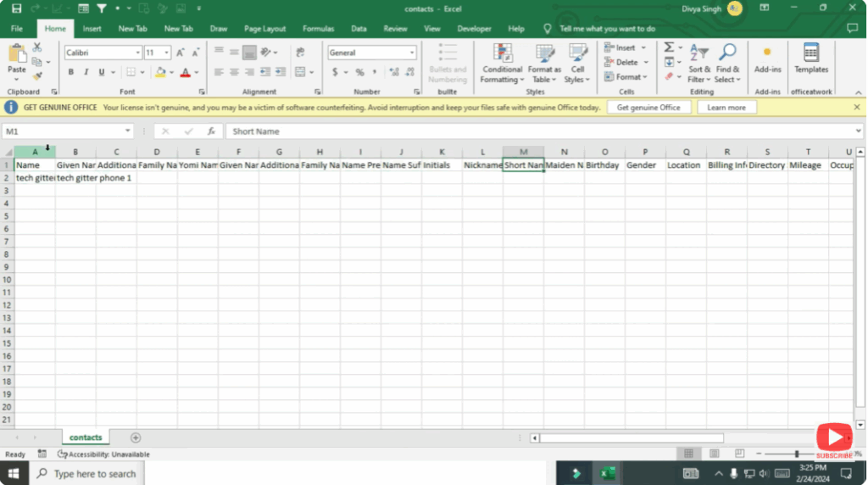The height and width of the screenshot is (485, 868).
Task: Open Find & Select menu
Action: (x=727, y=64)
